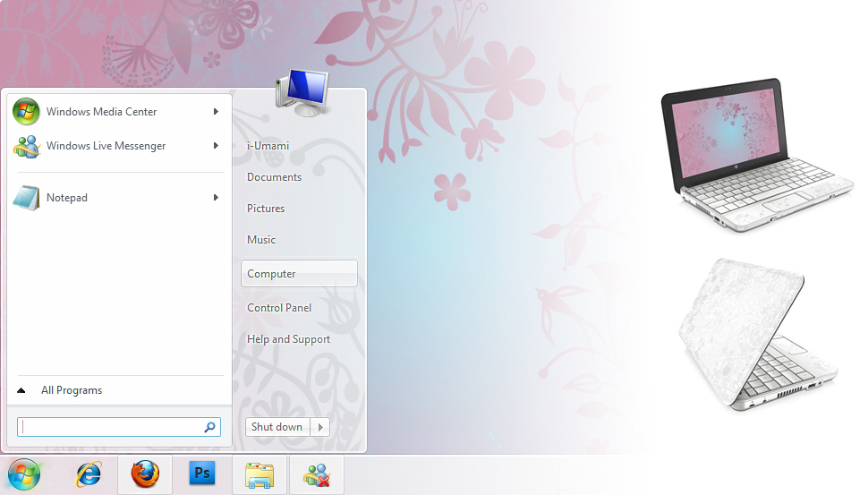Click the Windows Start orb button
Screen dimensions: 868x495
click(24, 474)
